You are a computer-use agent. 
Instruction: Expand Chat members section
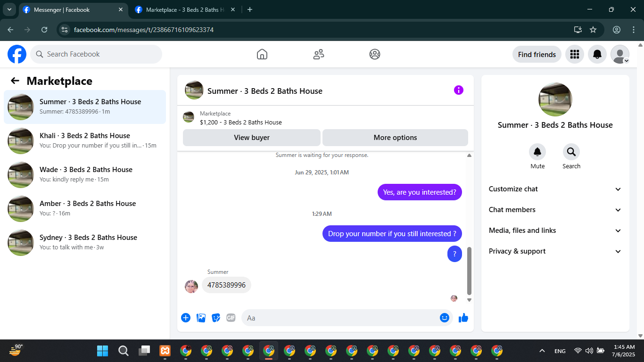555,210
